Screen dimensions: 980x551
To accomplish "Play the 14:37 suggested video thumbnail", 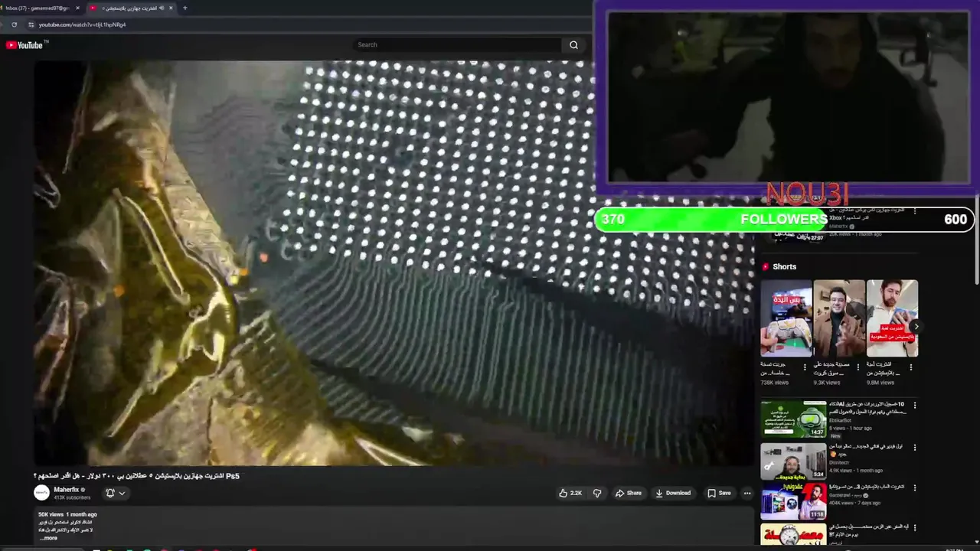I will (x=793, y=418).
